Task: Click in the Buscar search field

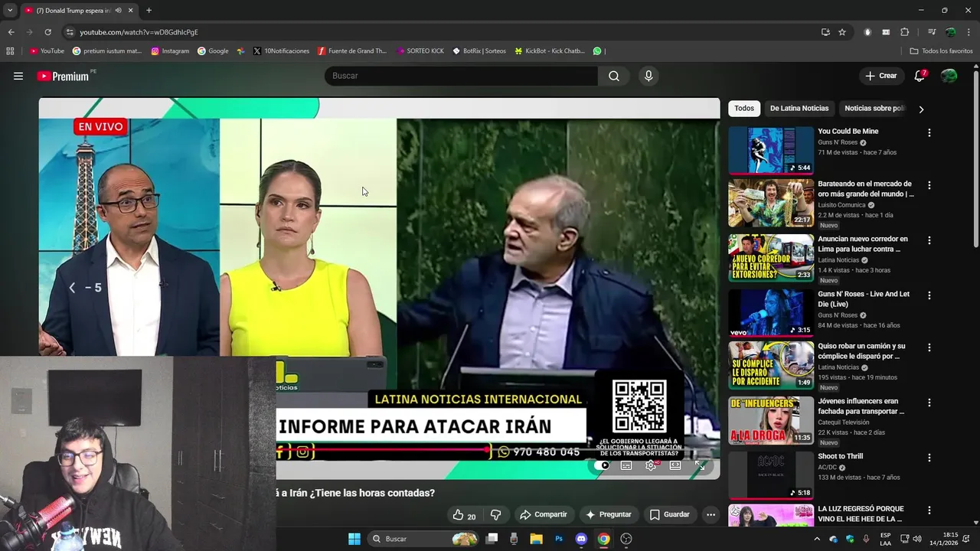Action: point(461,76)
